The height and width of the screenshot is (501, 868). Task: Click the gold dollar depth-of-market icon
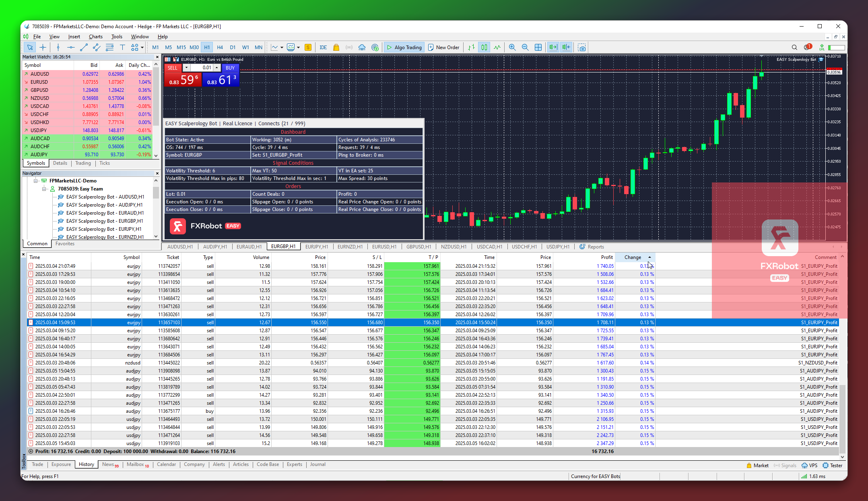(308, 48)
